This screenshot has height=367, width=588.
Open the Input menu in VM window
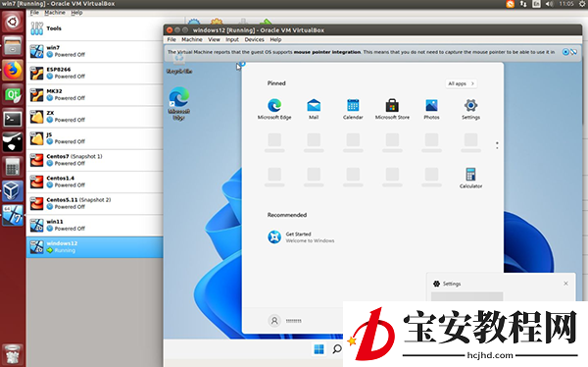[x=232, y=39]
